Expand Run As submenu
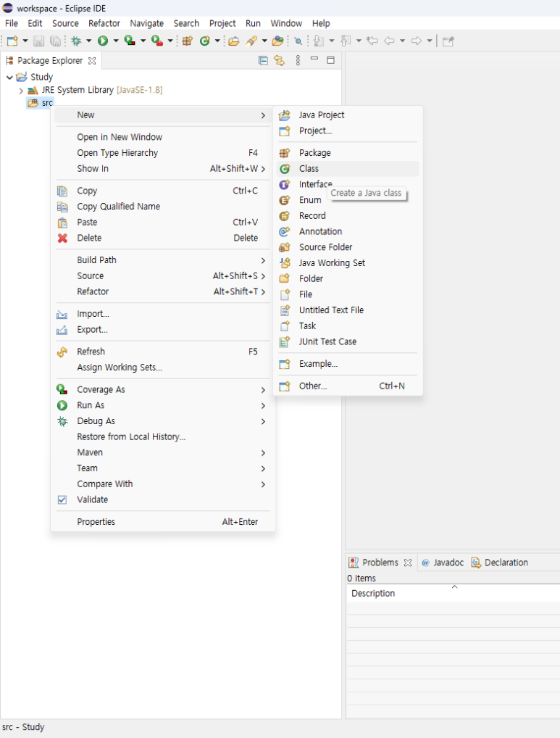The image size is (560, 738). [162, 405]
